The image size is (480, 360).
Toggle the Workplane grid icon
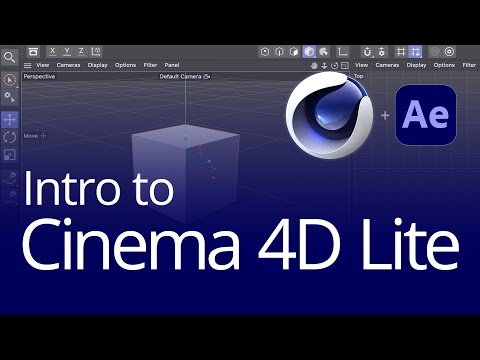click(401, 52)
